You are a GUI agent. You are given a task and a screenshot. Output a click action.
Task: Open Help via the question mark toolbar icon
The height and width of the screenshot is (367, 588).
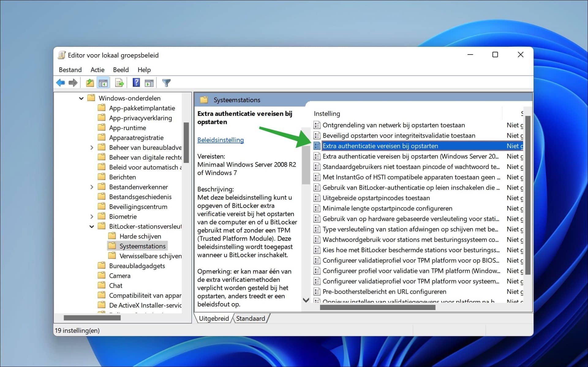point(136,82)
